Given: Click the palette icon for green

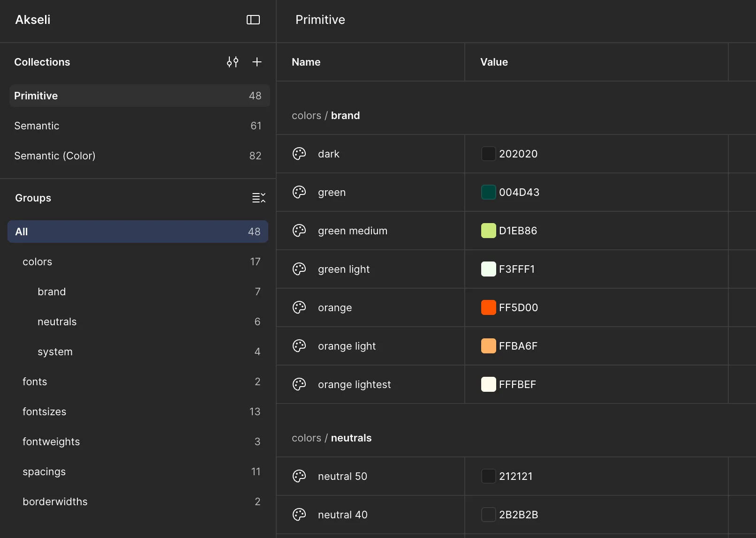Looking at the screenshot, I should pyautogui.click(x=299, y=192).
